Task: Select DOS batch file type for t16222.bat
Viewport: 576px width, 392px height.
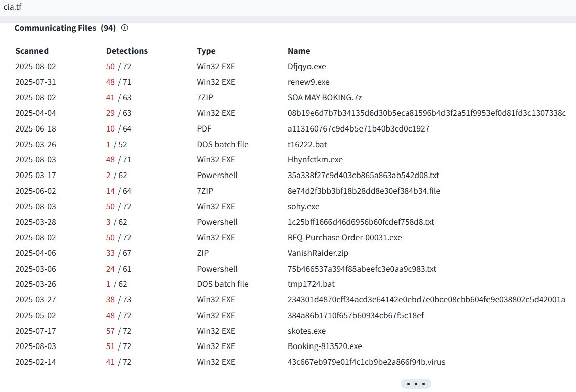Action: tap(223, 144)
